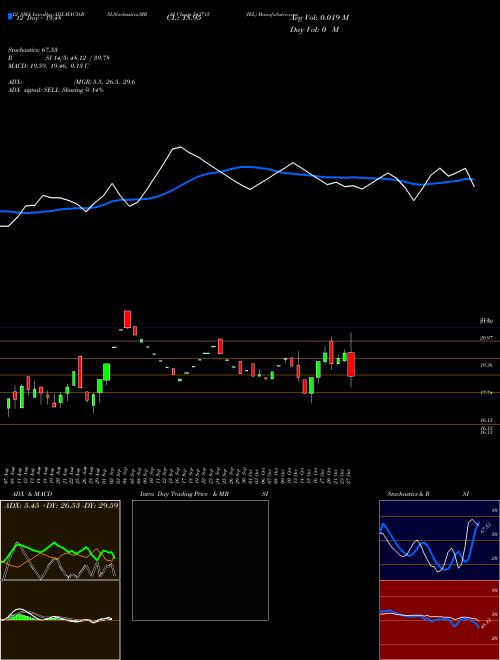Click the last red candlestick on the right
The height and width of the screenshot is (660, 500).
351,365
